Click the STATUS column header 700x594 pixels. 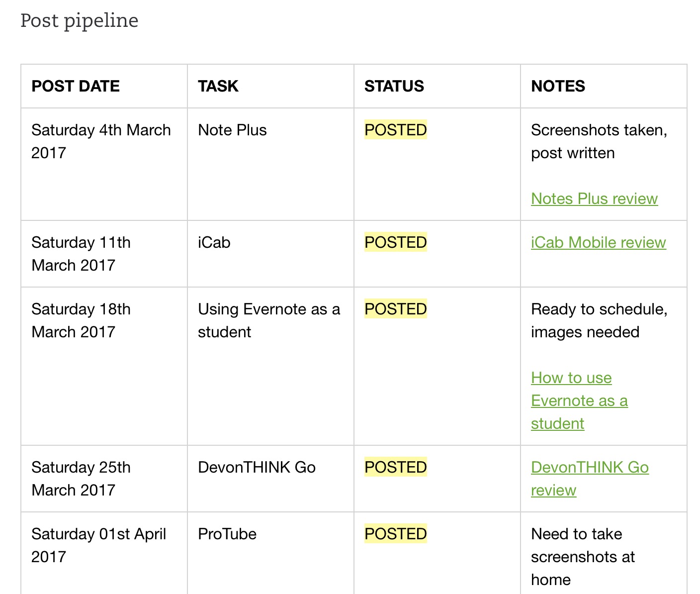tap(394, 86)
